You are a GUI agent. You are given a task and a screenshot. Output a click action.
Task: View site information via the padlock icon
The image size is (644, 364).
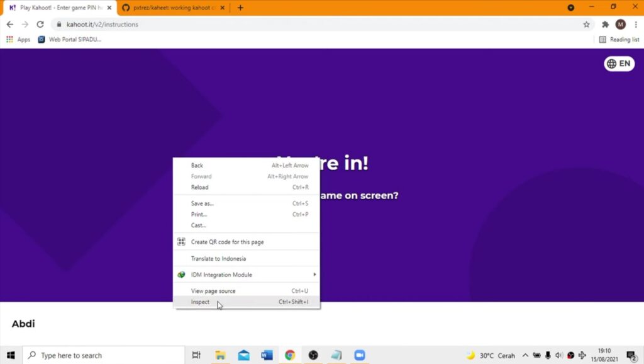click(58, 25)
